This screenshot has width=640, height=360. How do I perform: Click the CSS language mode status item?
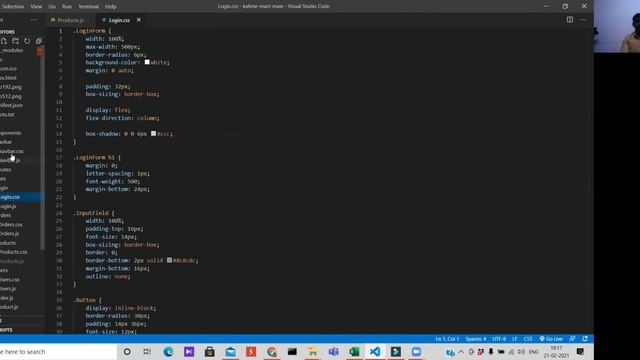click(x=528, y=339)
